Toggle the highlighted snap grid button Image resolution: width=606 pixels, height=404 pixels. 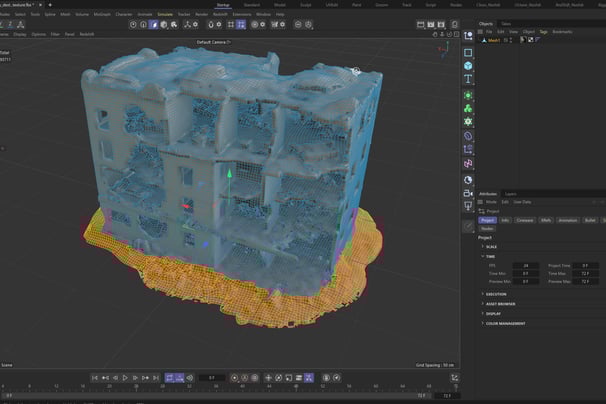tap(241, 24)
